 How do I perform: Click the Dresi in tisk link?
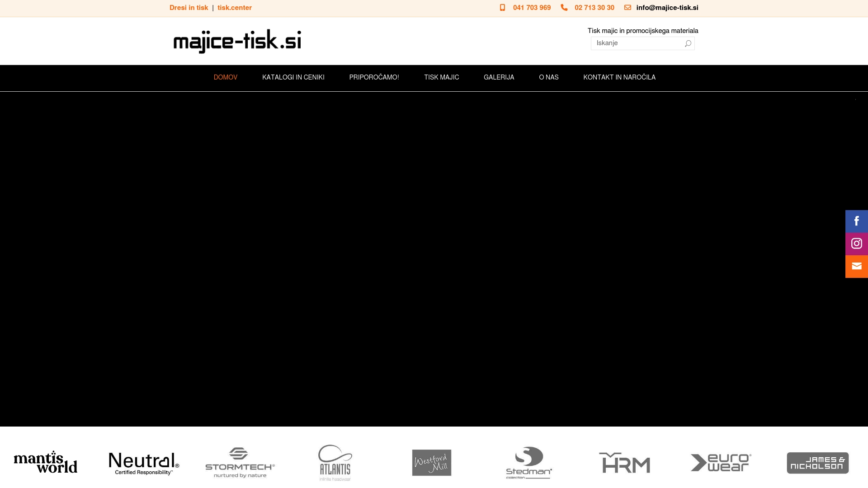tap(189, 7)
